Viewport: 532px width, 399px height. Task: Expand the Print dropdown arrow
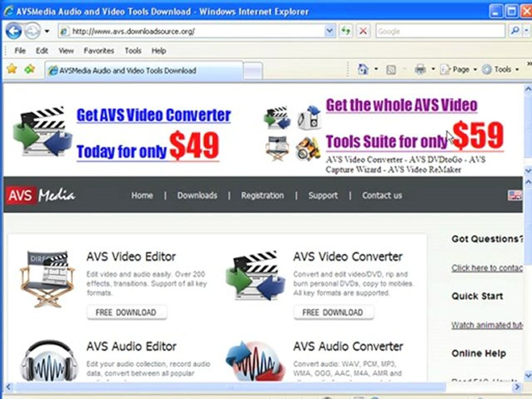[433, 69]
